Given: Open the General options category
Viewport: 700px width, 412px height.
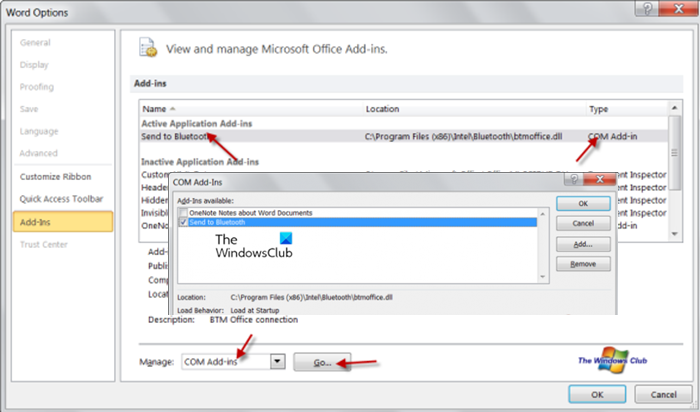Looking at the screenshot, I should [x=35, y=43].
